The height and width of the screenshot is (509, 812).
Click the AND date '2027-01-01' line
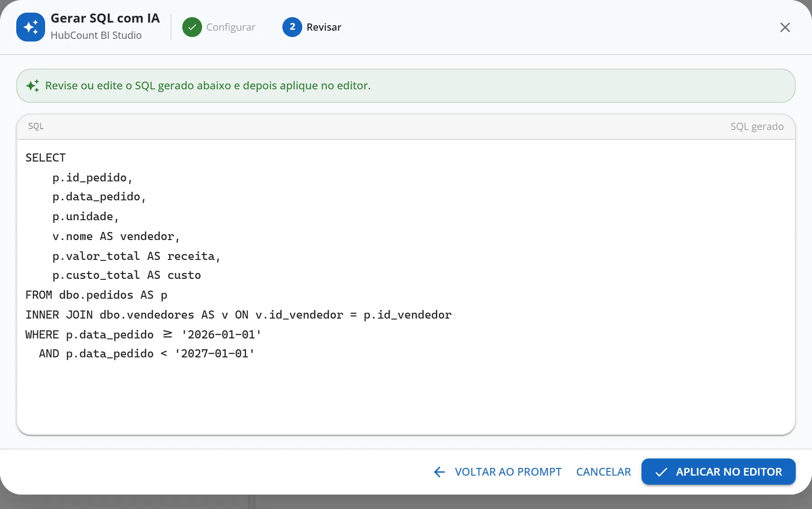[x=147, y=354]
